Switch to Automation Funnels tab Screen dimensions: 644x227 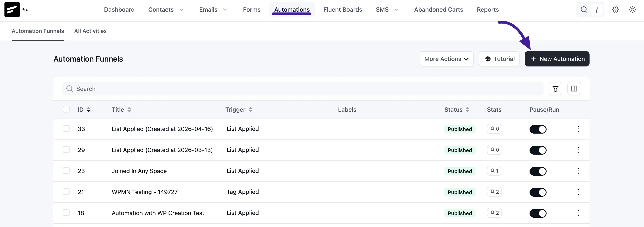38,31
